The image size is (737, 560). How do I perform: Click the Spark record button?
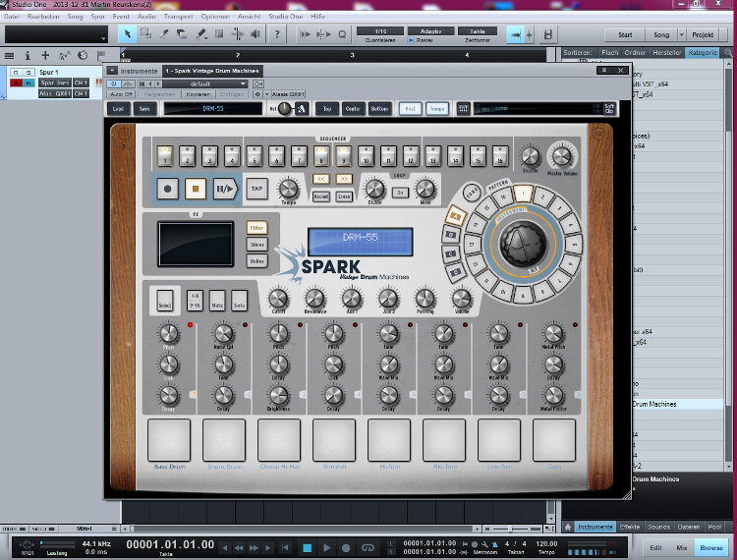point(167,189)
